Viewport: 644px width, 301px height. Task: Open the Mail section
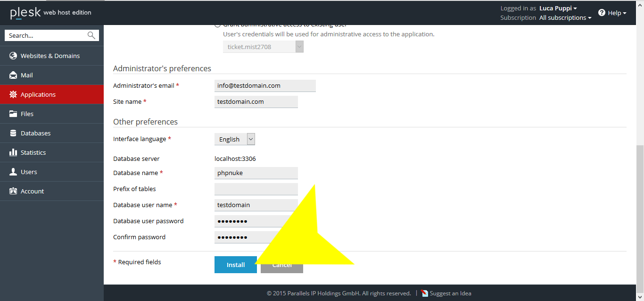(52, 75)
